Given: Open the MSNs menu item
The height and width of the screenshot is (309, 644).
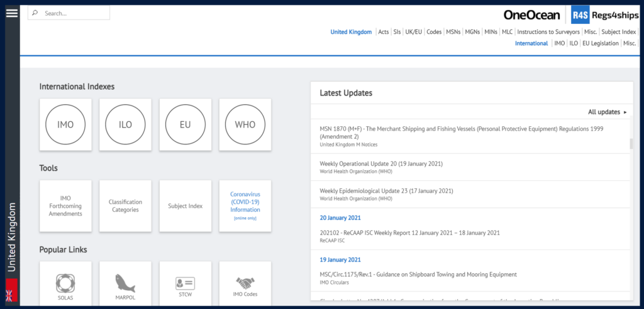Looking at the screenshot, I should click(x=453, y=31).
